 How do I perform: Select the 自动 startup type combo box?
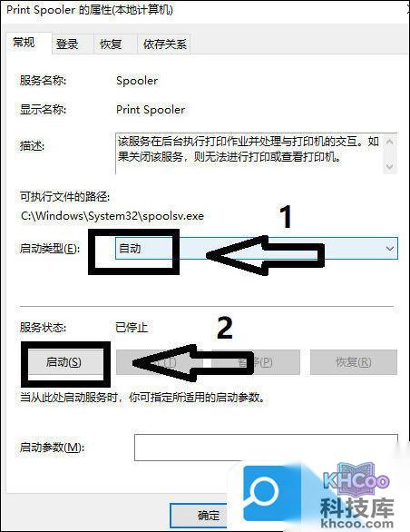coord(257,249)
